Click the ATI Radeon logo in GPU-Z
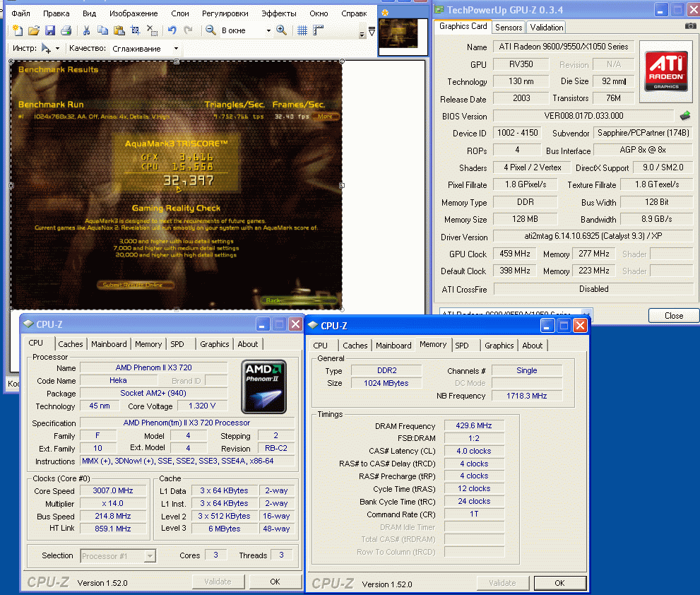The height and width of the screenshot is (595, 700). [x=665, y=71]
